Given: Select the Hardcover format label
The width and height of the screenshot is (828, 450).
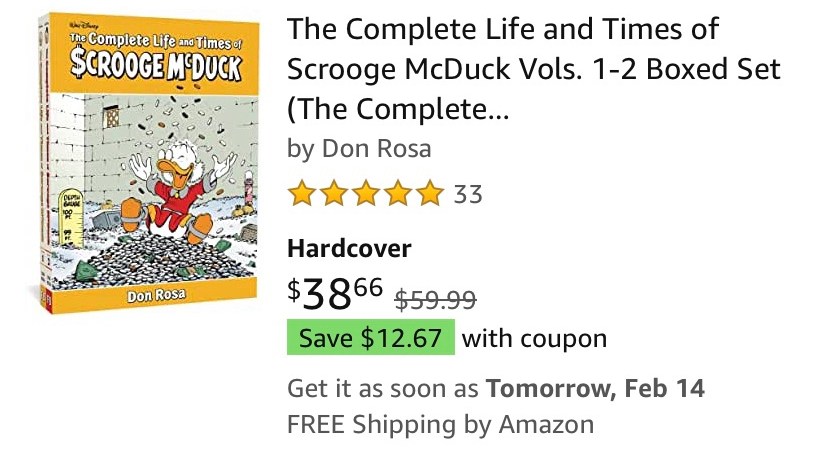Looking at the screenshot, I should [349, 249].
